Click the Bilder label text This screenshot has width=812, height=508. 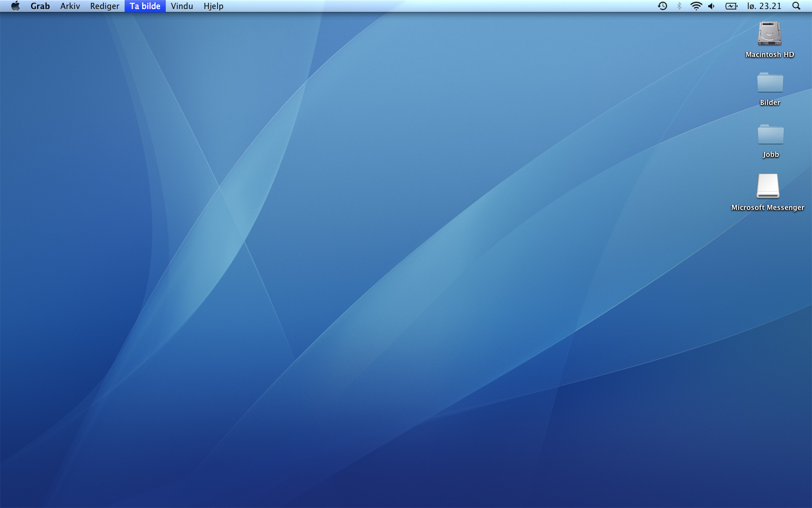[770, 103]
